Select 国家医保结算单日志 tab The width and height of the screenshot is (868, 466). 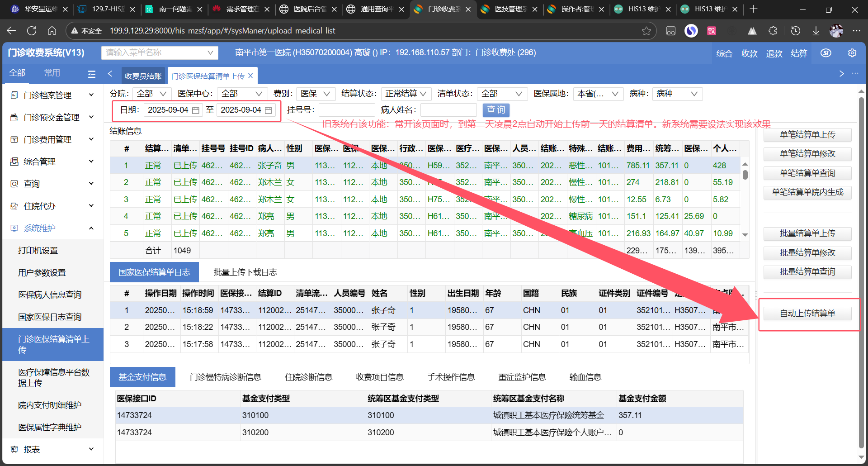154,272
